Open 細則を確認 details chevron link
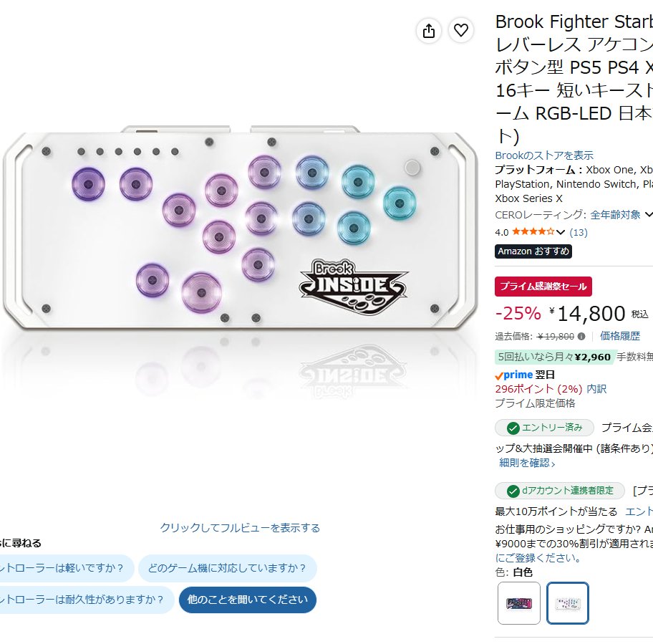The image size is (653, 644). [x=527, y=463]
